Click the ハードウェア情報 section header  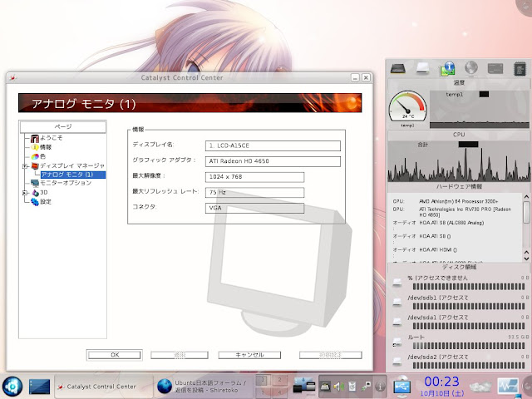click(459, 186)
